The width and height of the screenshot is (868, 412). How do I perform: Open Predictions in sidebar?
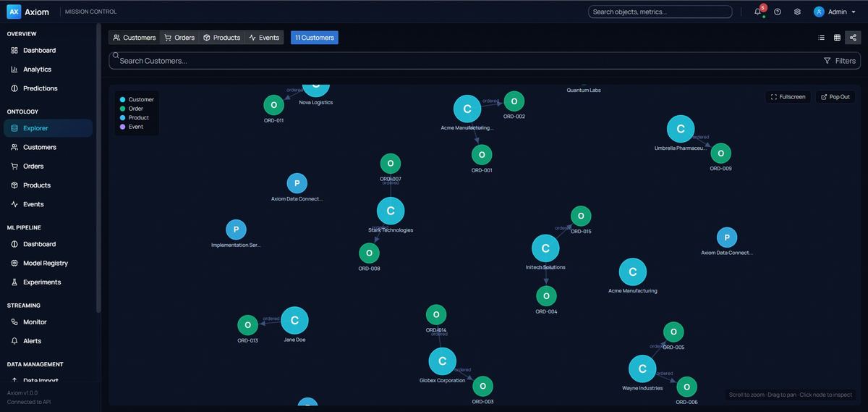tap(48, 88)
